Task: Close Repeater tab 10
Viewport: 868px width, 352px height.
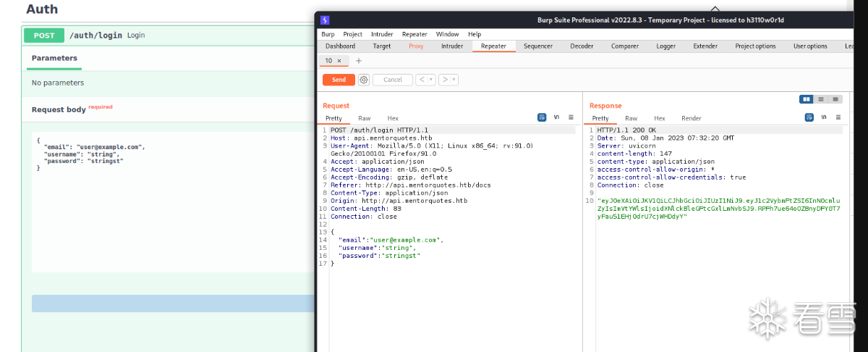Action: point(339,61)
